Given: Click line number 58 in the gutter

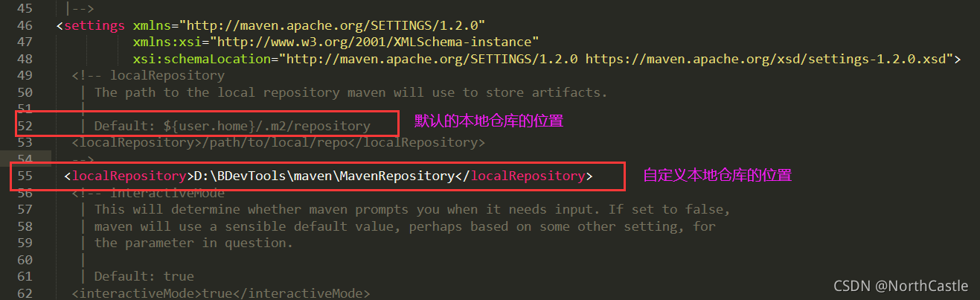Looking at the screenshot, I should (25, 226).
